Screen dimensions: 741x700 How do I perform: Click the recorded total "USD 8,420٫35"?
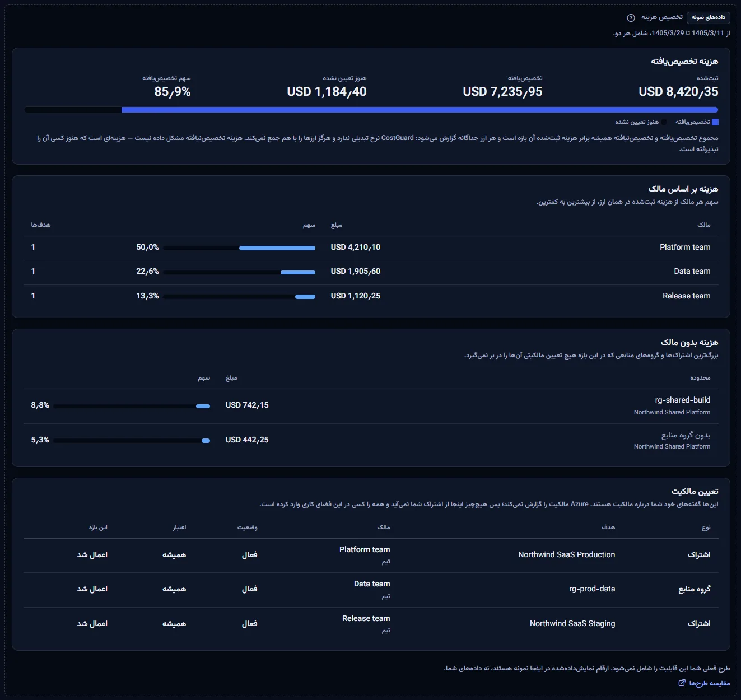pos(678,92)
